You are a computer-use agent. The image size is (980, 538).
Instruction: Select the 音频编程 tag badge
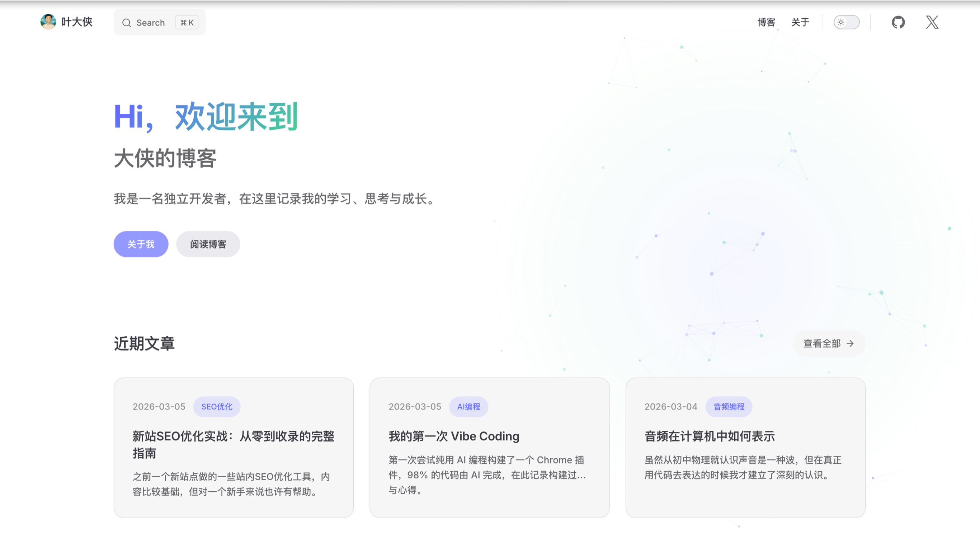(x=729, y=407)
